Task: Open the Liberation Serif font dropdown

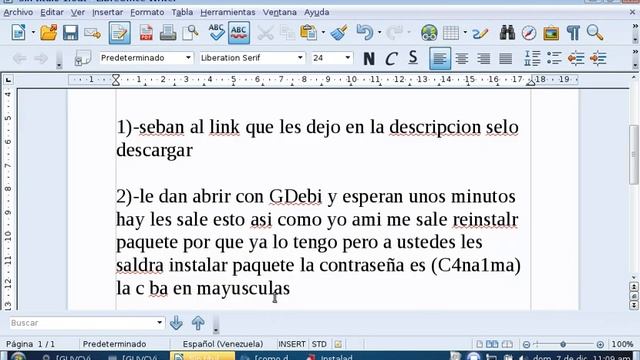Action: point(300,58)
